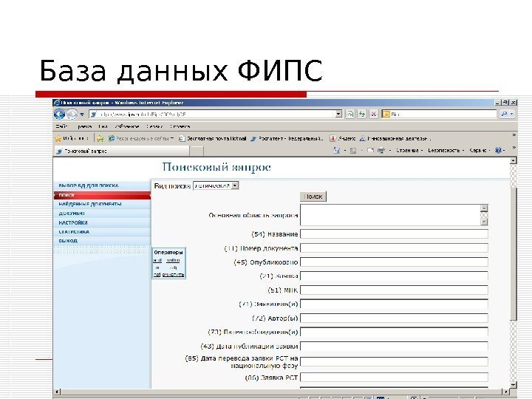
Task: Click the (51) МПК field
Action: coord(394,290)
